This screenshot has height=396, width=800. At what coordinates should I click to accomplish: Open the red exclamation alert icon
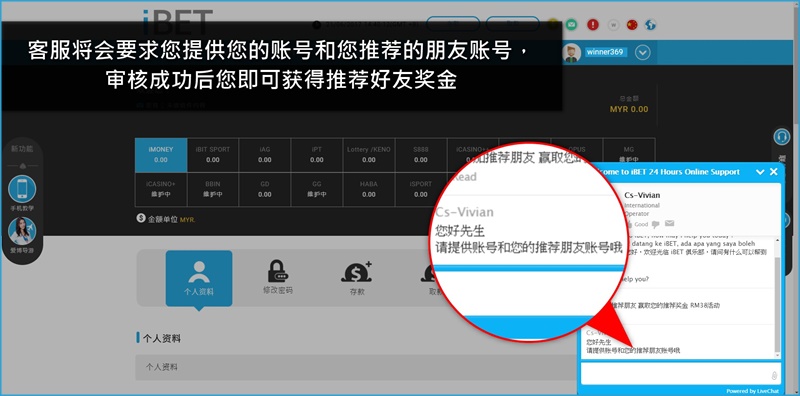(x=592, y=24)
